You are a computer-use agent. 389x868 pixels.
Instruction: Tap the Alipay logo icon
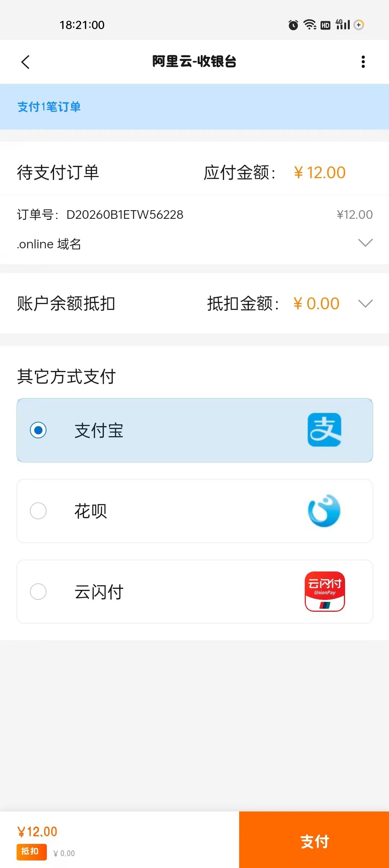(324, 430)
